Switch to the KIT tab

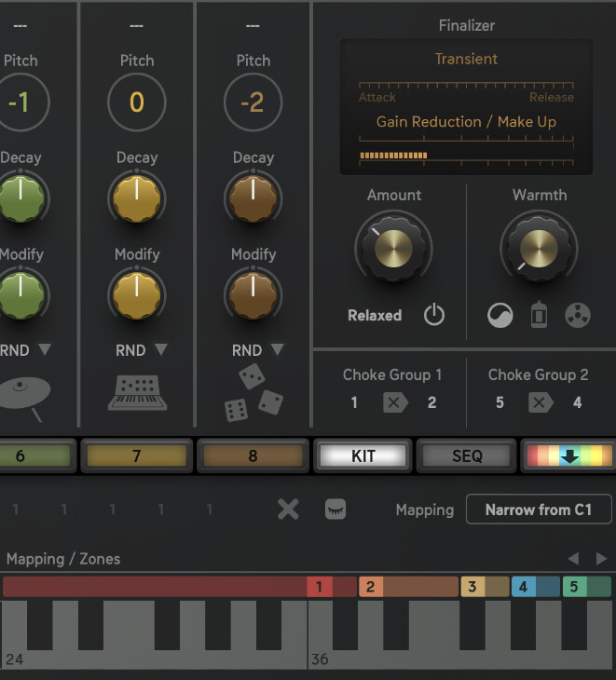tap(363, 456)
